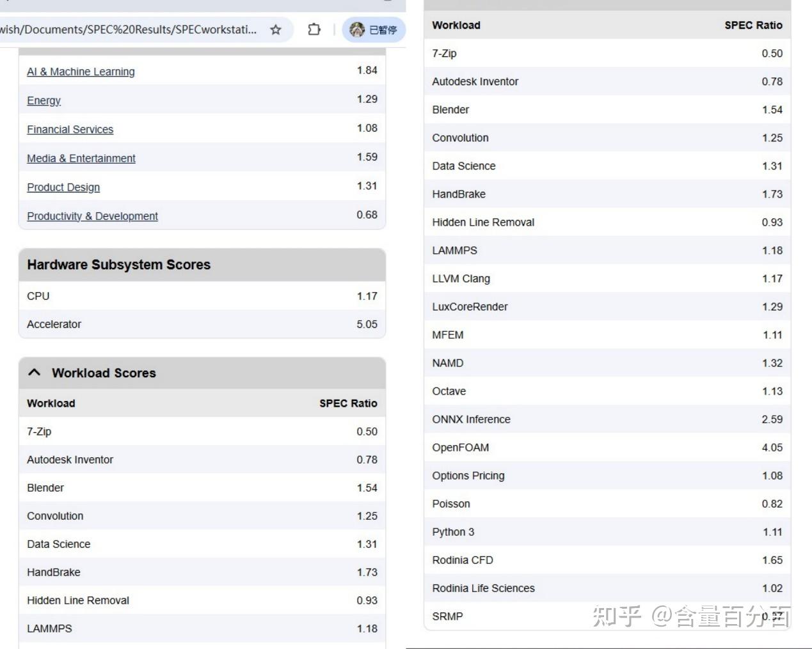
Task: Select the Accelerator score 5.05
Action: [367, 324]
